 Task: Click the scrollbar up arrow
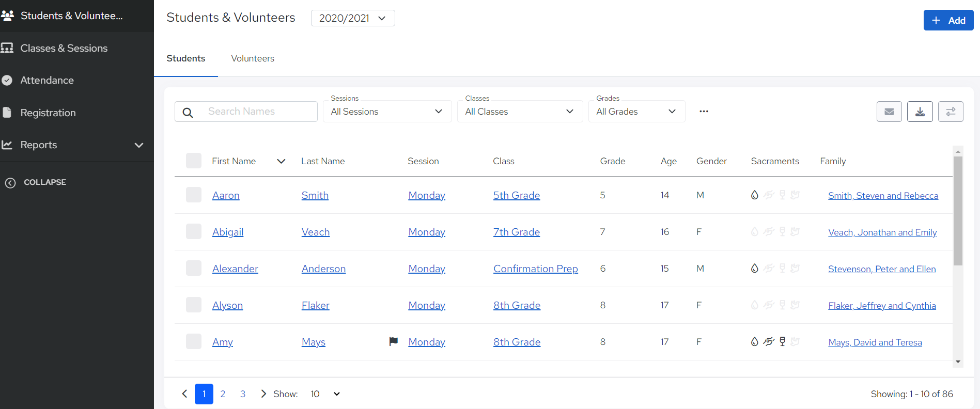pyautogui.click(x=958, y=151)
